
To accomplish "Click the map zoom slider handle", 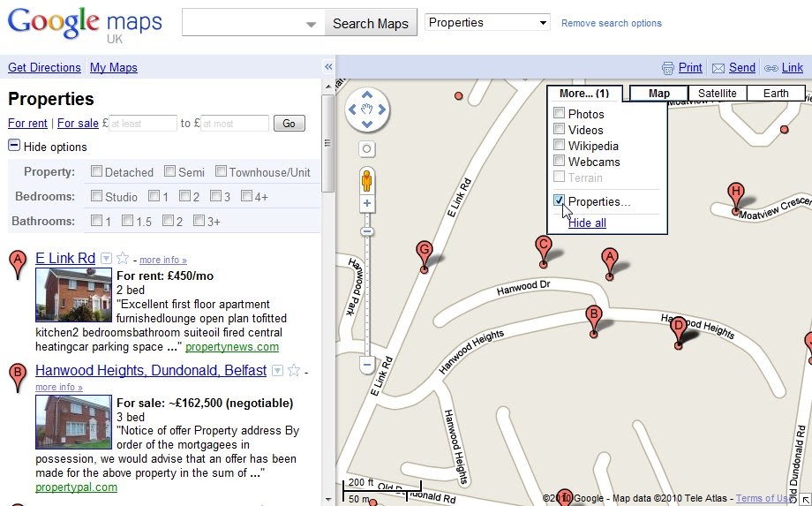I will [366, 231].
